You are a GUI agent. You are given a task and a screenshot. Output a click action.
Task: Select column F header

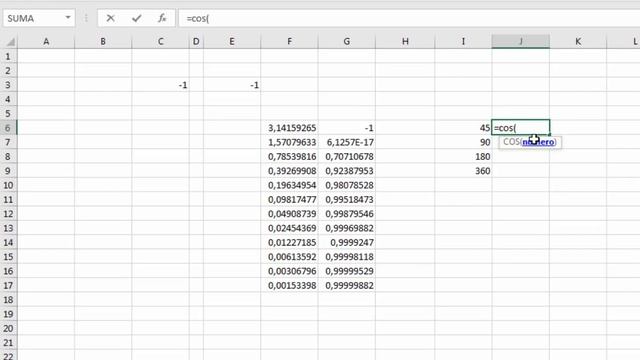289,42
